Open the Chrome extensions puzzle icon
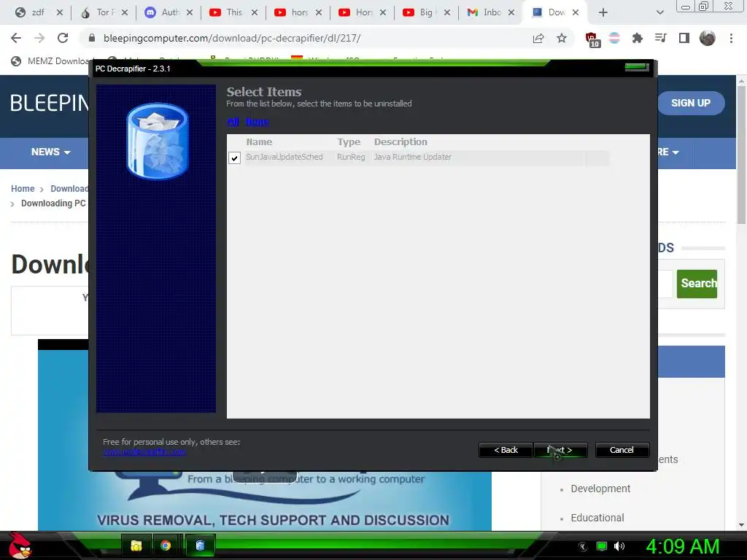 coord(638,38)
